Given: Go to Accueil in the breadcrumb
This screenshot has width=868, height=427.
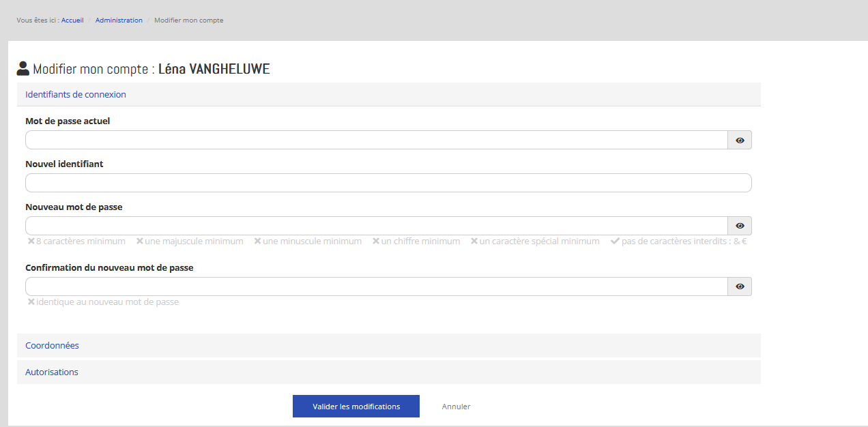Looking at the screenshot, I should (x=72, y=20).
